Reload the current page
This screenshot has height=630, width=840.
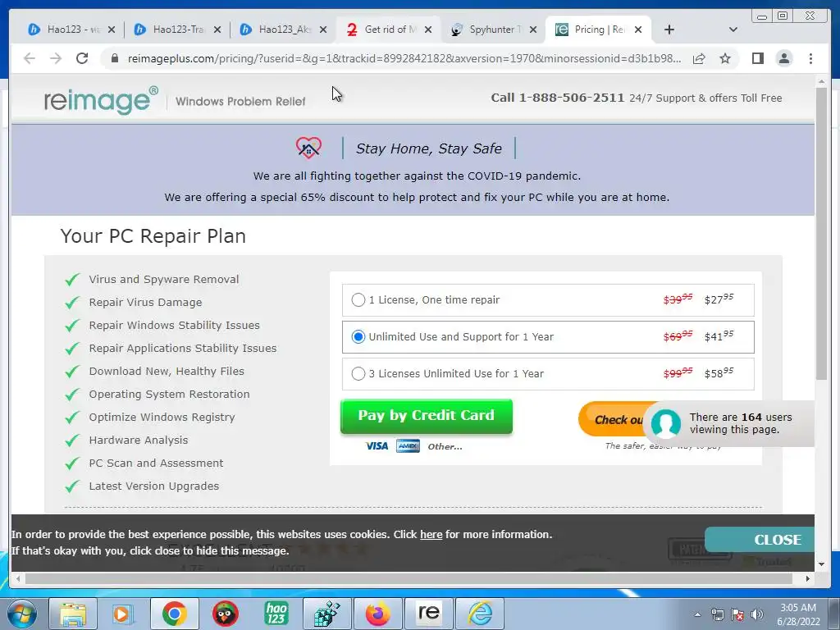pos(82,58)
